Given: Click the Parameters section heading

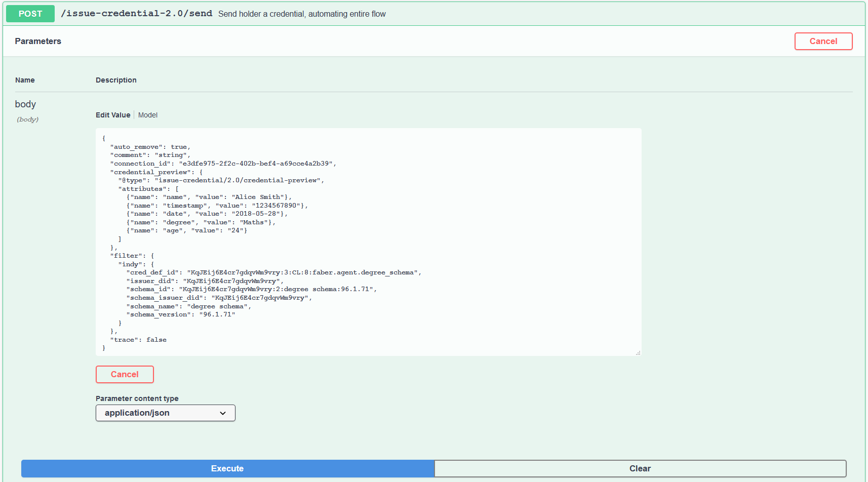Looking at the screenshot, I should [x=38, y=42].
